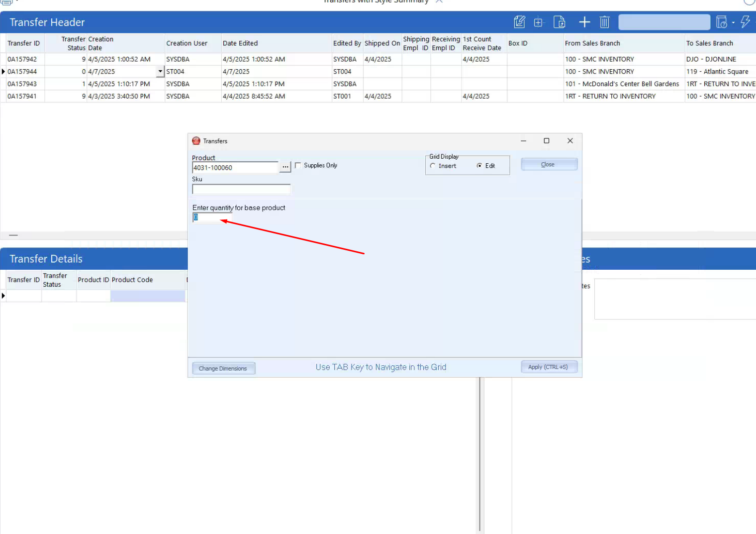The image size is (756, 534).
Task: Sort by Date Edited column header
Action: click(x=277, y=43)
